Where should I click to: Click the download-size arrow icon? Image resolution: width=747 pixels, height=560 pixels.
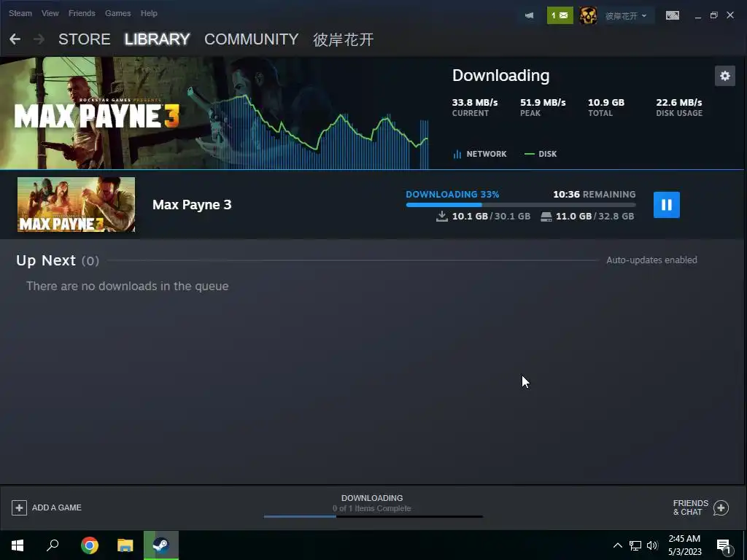click(441, 216)
